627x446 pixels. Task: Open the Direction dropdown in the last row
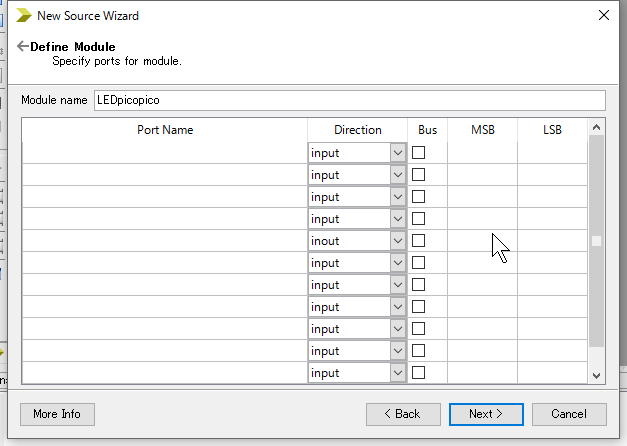398,373
